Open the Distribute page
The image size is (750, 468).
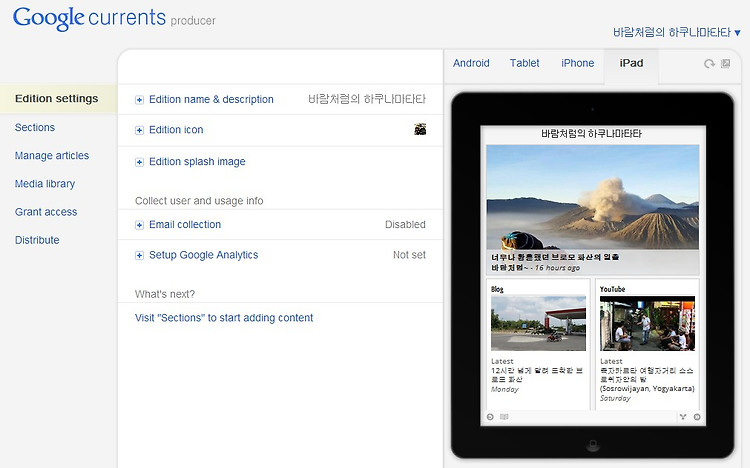point(37,240)
